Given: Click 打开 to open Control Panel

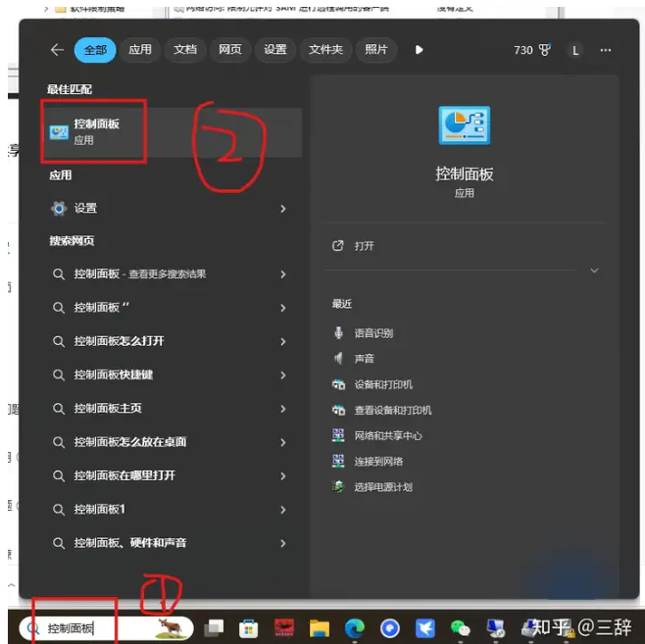Looking at the screenshot, I should (364, 246).
